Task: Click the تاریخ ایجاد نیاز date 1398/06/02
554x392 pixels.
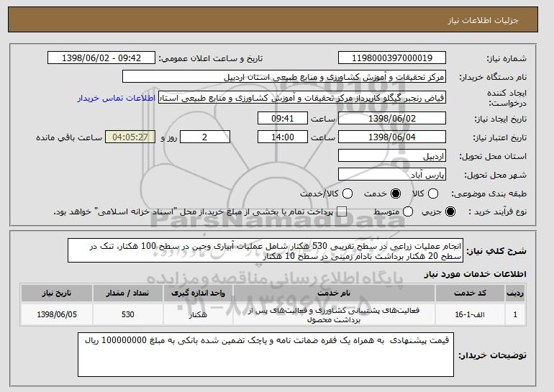Action: tap(392, 118)
